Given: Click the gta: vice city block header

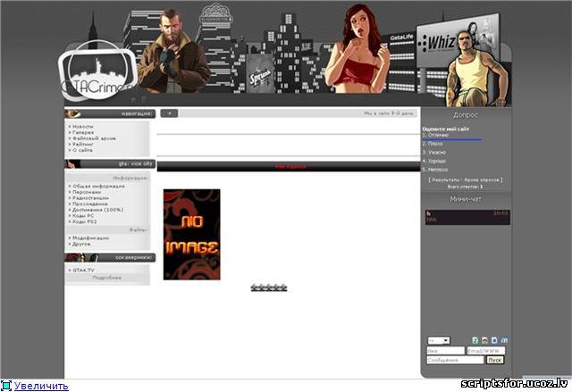Looking at the screenshot, I should pos(110,164).
